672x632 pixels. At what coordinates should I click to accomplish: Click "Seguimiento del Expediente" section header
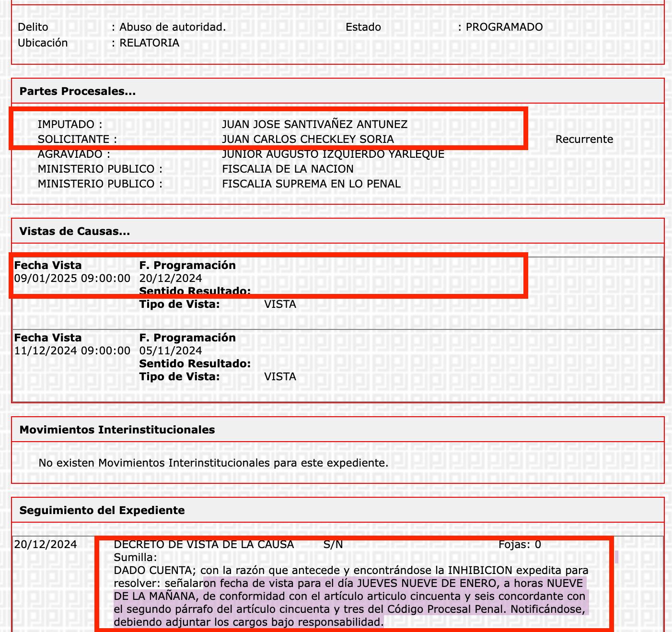[102, 511]
